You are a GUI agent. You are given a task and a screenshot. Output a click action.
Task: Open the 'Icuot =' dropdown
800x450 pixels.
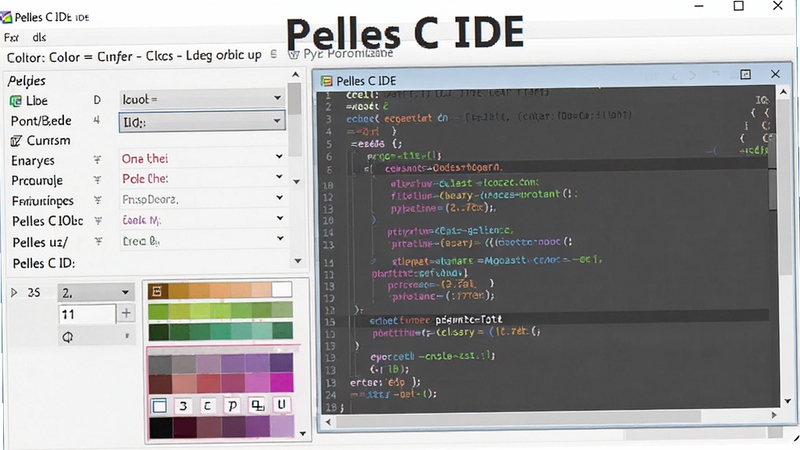(x=202, y=99)
